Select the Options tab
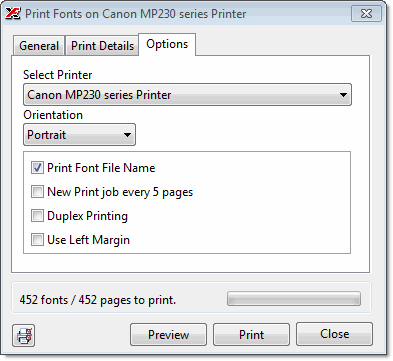Screen dimensions: 393x361 167,44
